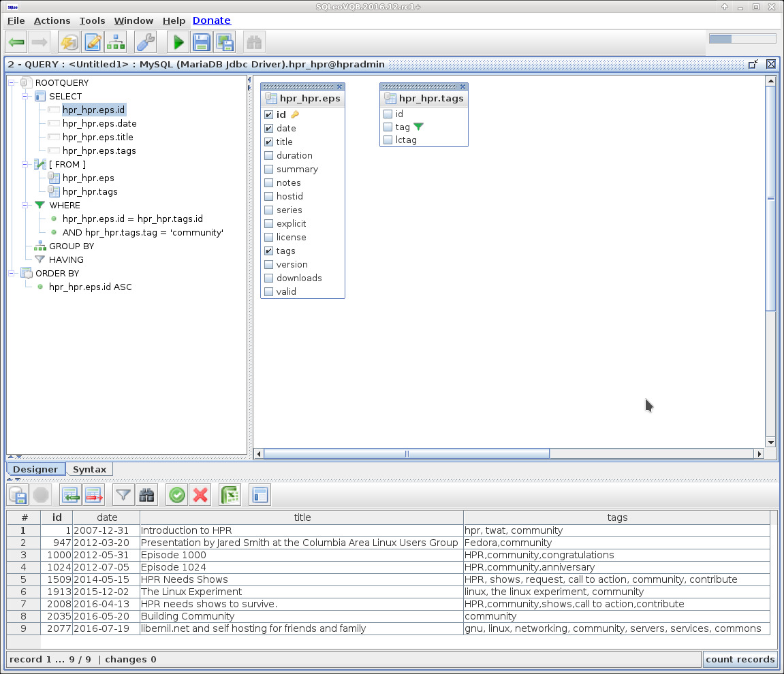The image size is (784, 674).
Task: Collapse the ORDER BY tree node
Action: pos(12,273)
